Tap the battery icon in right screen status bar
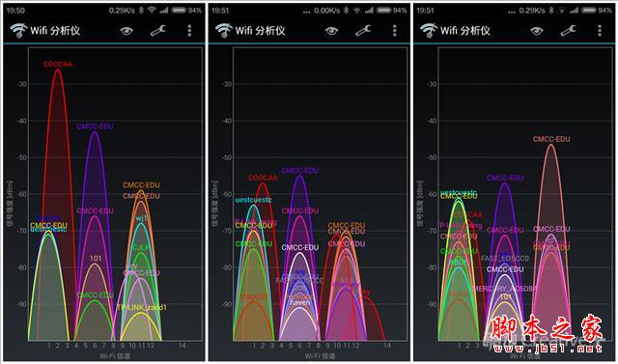The width and height of the screenshot is (618, 364). pos(588,11)
